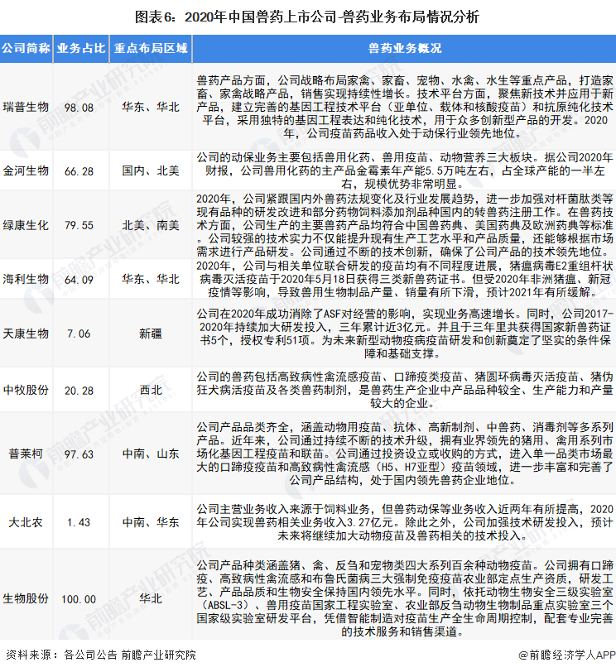This screenshot has height=672, width=616.
Task: Select the column header '重点布局区域'
Action: tap(151, 48)
